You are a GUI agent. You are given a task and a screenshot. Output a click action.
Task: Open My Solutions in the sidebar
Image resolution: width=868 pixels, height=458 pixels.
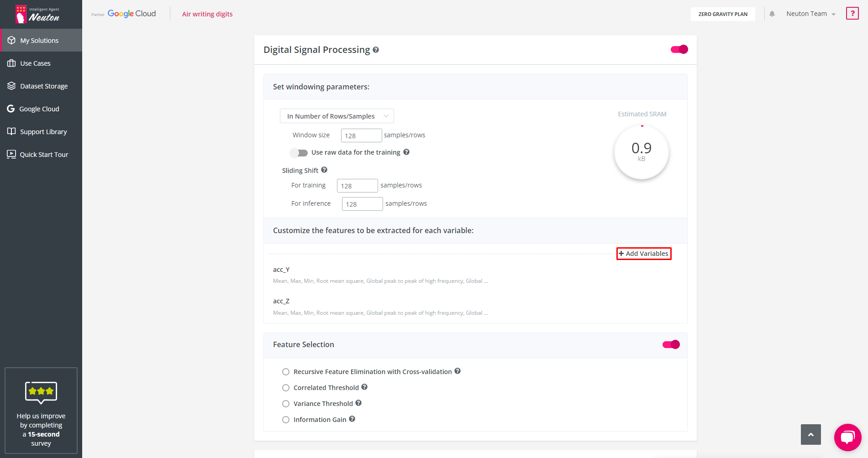[41, 40]
